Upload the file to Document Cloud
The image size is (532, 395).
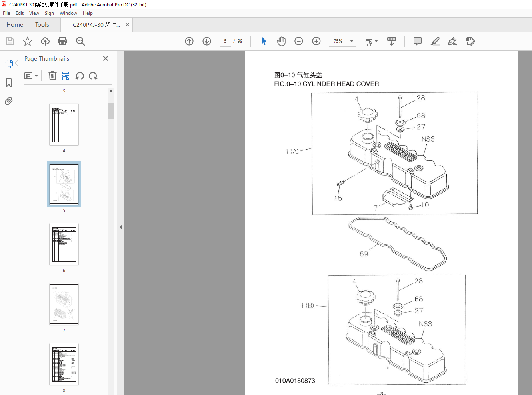point(45,41)
